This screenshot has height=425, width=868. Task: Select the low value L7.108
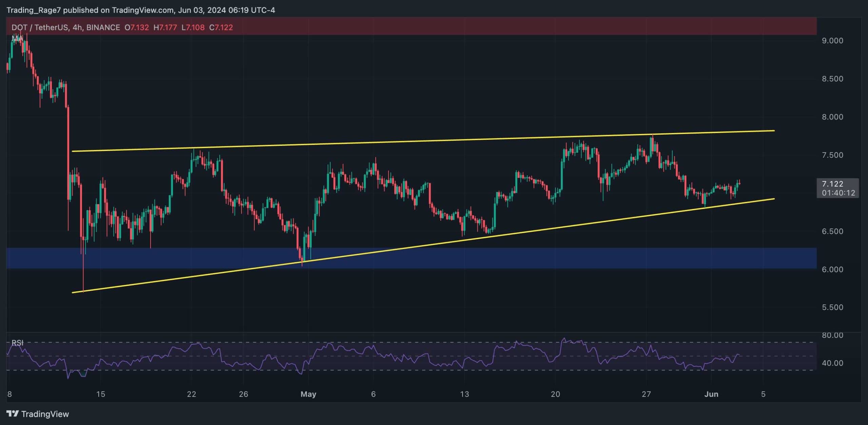click(193, 27)
